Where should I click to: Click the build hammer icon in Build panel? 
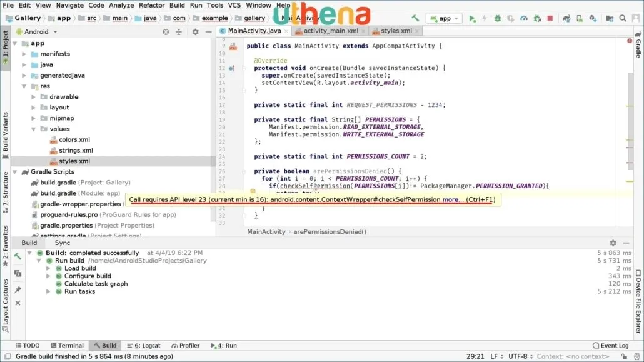[18, 256]
